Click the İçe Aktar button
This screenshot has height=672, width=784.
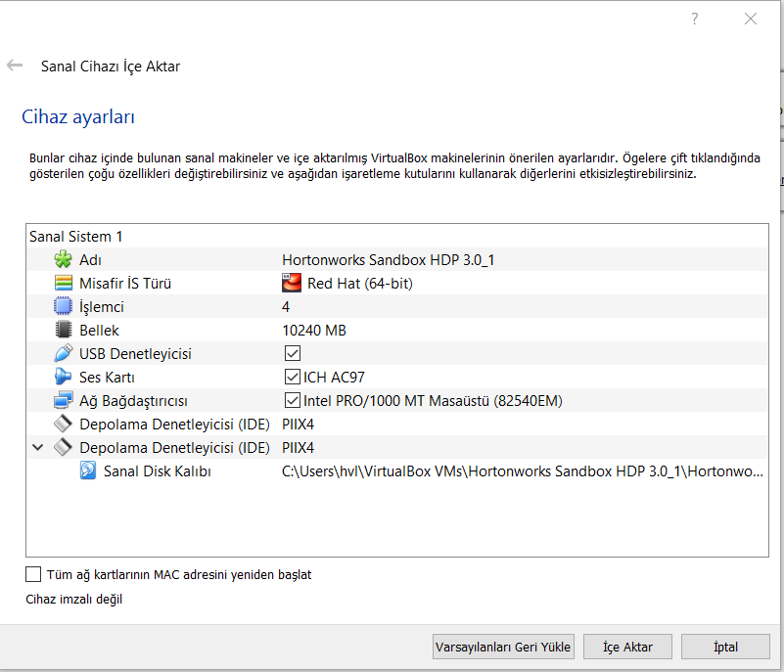point(627,647)
